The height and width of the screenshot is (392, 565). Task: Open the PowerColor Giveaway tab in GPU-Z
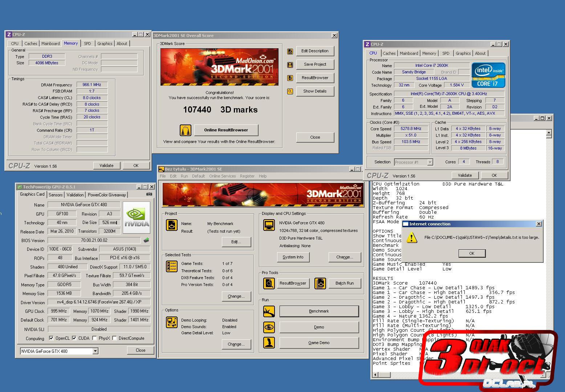point(107,195)
